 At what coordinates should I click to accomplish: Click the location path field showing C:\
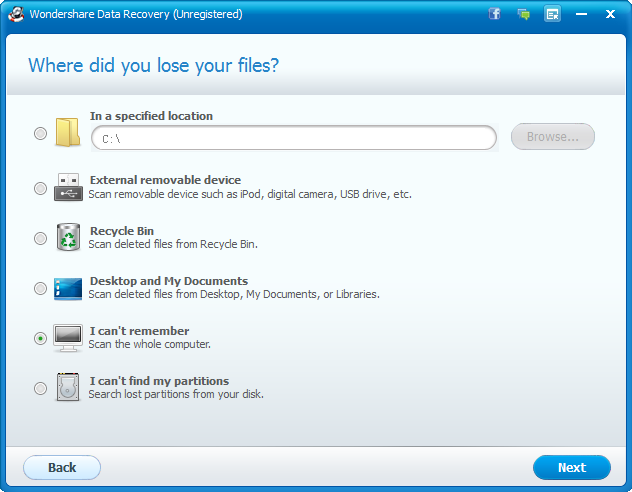coord(294,138)
